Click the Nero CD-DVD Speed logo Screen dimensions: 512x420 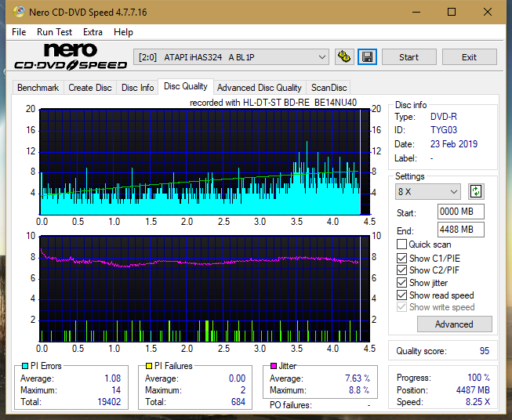[x=71, y=57]
